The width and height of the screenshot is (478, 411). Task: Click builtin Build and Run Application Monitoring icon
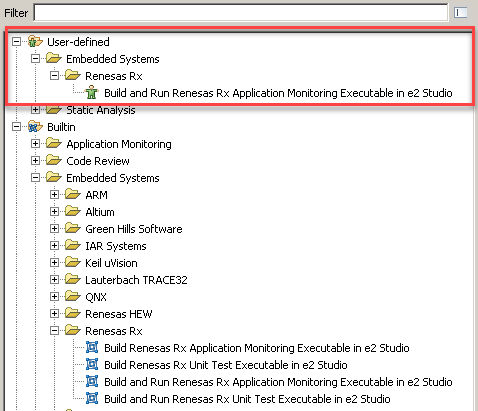pos(92,381)
